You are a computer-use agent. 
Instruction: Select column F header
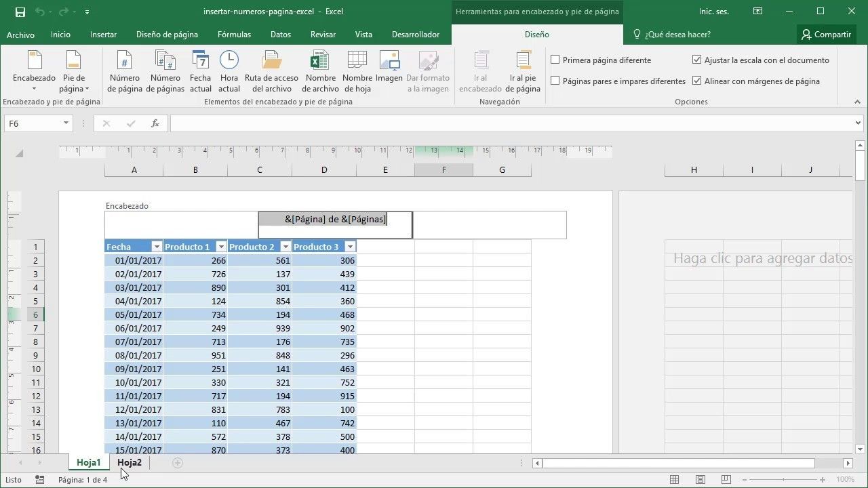pos(443,169)
